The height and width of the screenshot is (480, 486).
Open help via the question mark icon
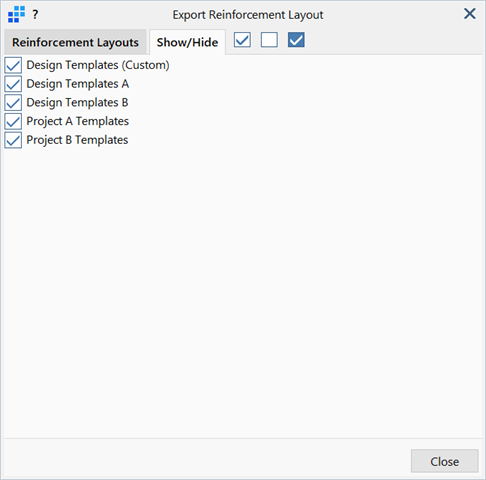[x=35, y=15]
